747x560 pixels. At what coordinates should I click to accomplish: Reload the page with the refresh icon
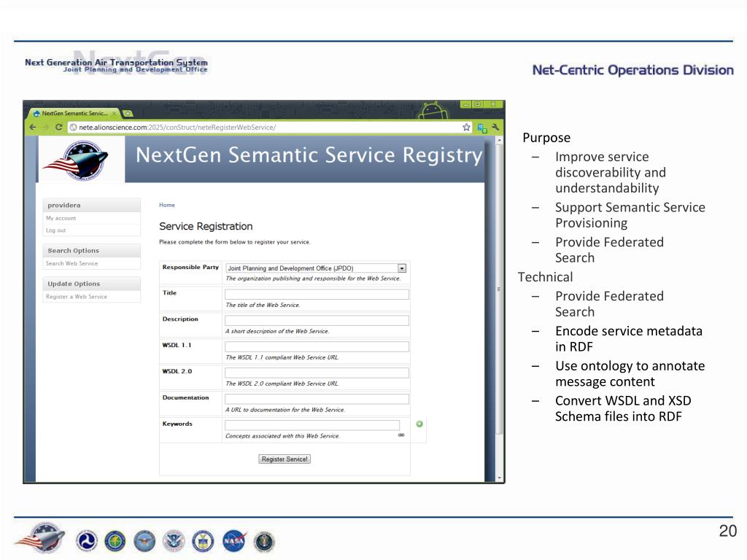58,127
